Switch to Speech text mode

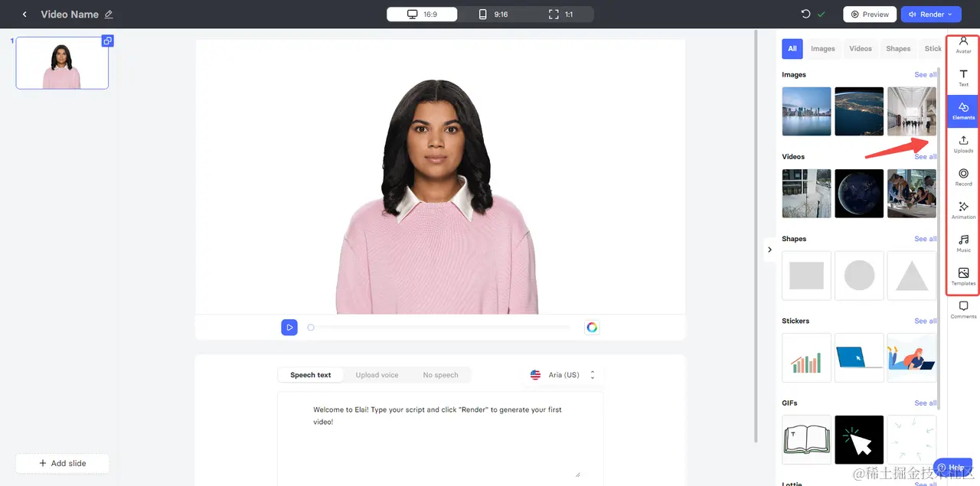(311, 375)
